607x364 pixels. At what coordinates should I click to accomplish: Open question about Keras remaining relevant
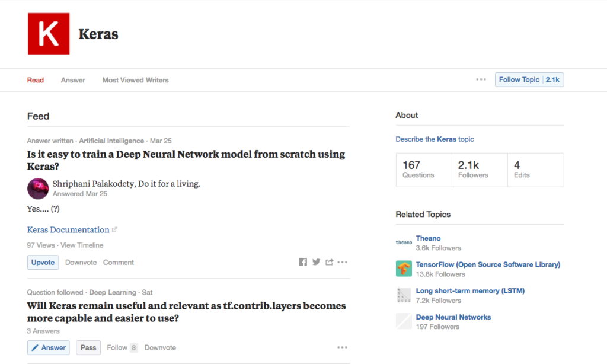pyautogui.click(x=187, y=312)
